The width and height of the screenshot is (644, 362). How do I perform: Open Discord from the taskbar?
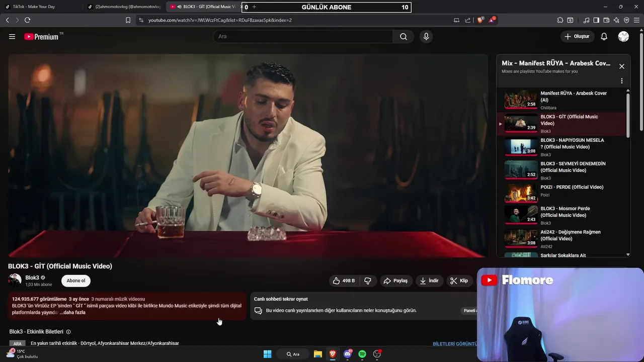[347, 354]
